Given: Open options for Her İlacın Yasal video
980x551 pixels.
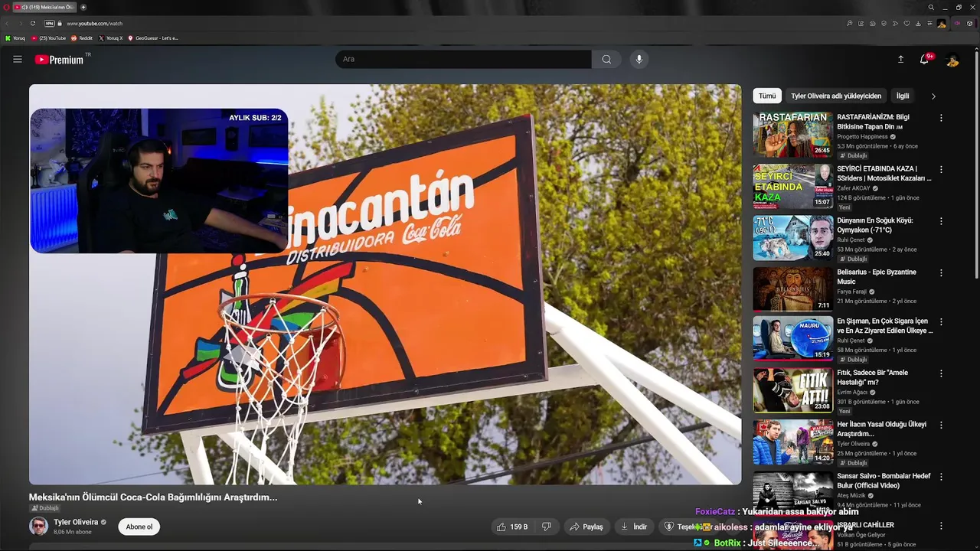Looking at the screenshot, I should [x=941, y=425].
